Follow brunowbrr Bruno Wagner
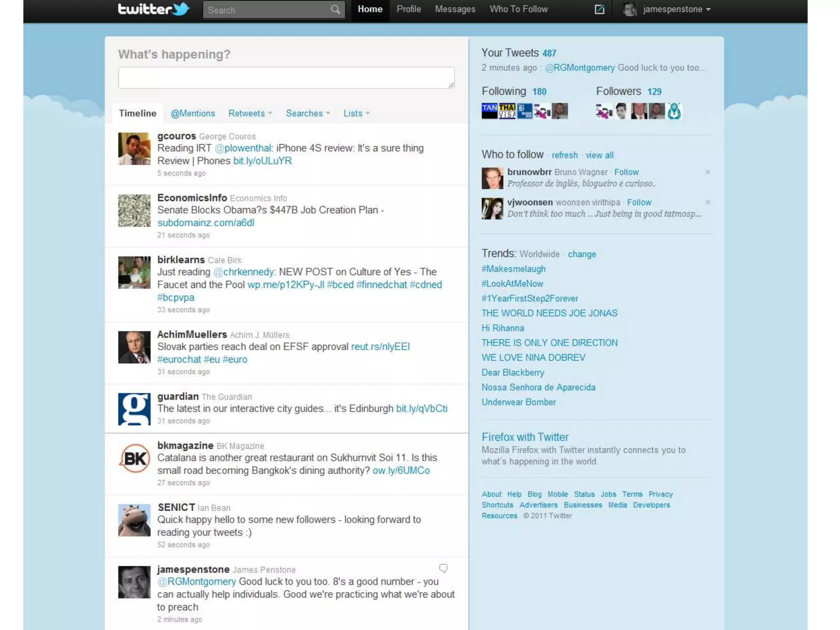840x630 pixels. [x=626, y=172]
